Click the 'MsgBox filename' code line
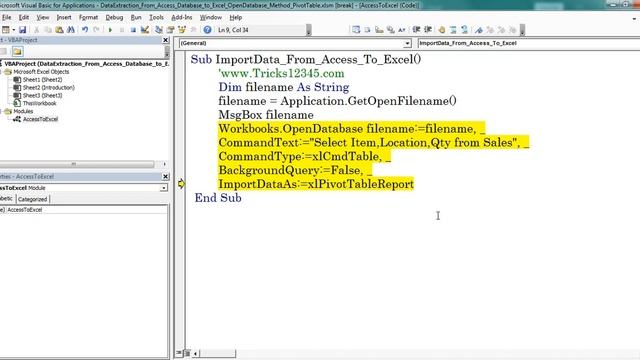 266,115
